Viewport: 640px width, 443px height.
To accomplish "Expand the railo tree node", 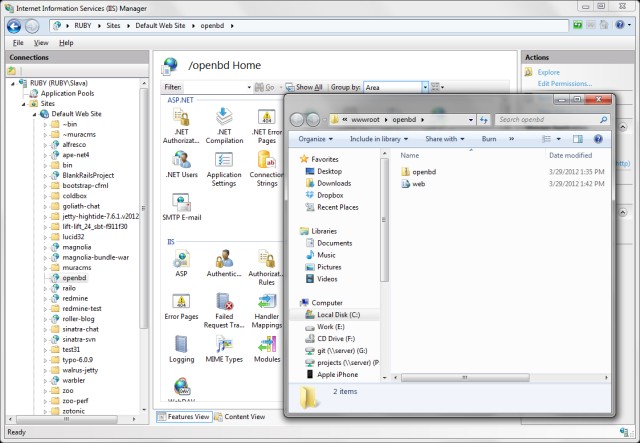I will point(45,288).
